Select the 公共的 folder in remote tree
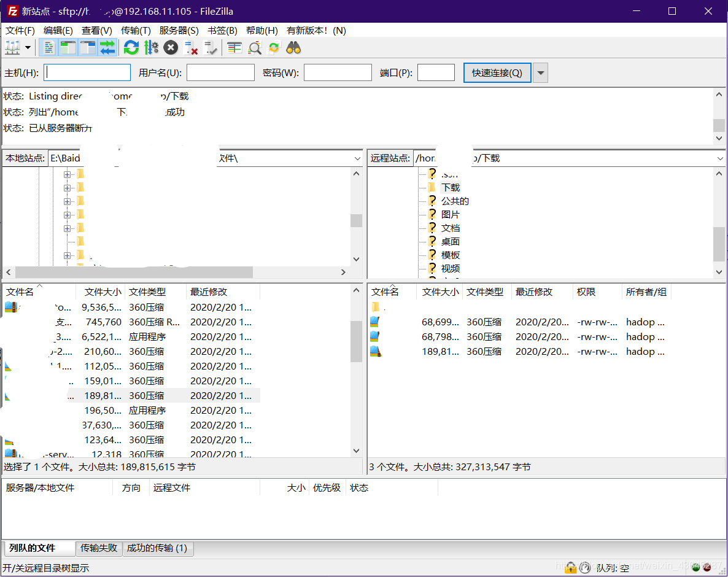The image size is (728, 577). (x=454, y=201)
